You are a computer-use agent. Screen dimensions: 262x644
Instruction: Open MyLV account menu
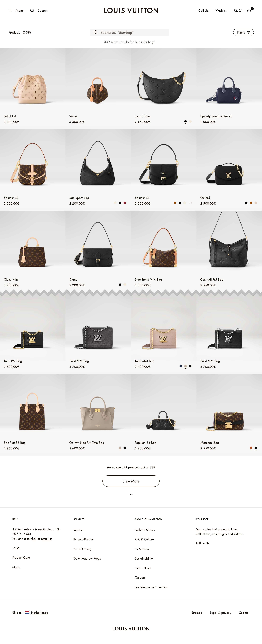pyautogui.click(x=238, y=10)
